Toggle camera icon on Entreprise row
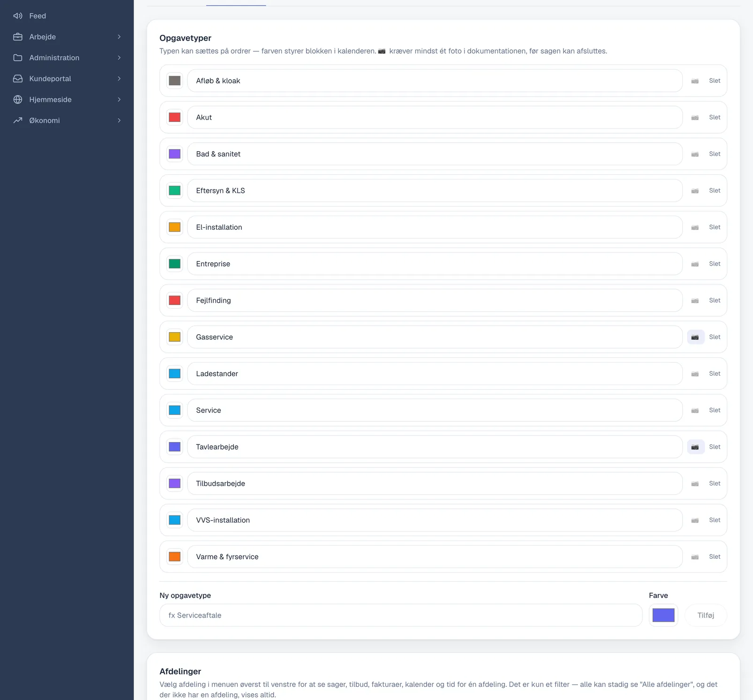This screenshot has height=700, width=753. pyautogui.click(x=695, y=264)
